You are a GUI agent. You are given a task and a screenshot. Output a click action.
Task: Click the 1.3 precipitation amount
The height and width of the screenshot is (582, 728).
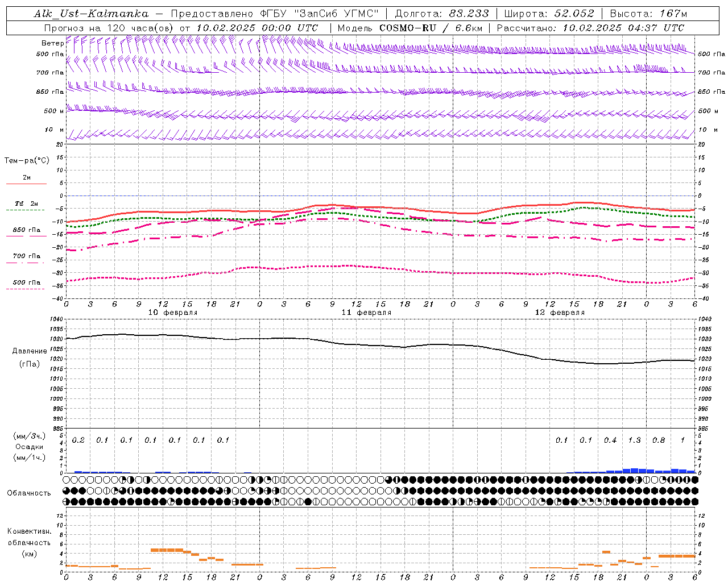click(634, 440)
